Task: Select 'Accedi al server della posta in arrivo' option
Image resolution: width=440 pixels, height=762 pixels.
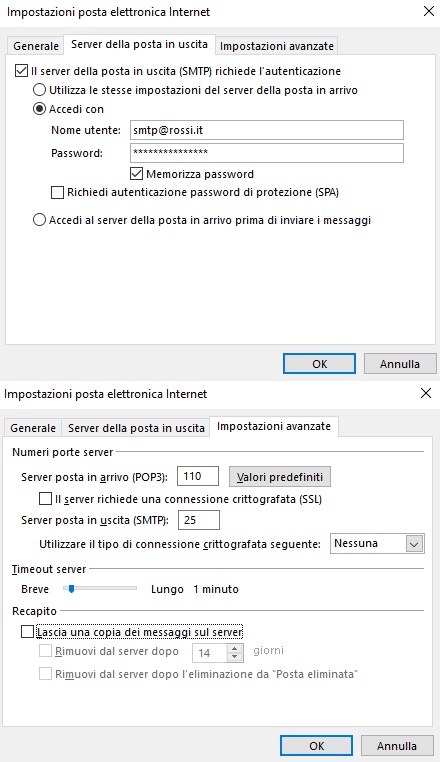Action: (39, 220)
